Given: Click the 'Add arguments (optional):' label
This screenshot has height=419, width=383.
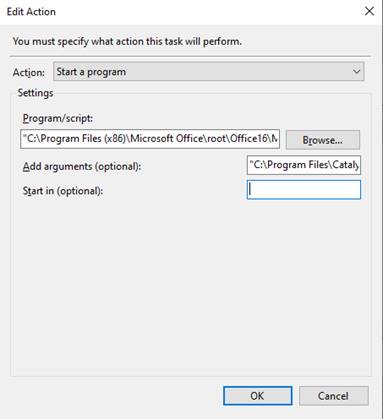Looking at the screenshot, I should (x=82, y=166).
